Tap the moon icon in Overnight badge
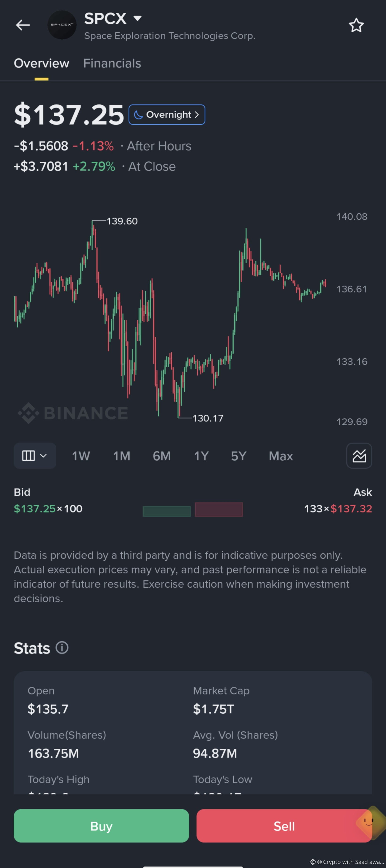Image resolution: width=386 pixels, height=868 pixels. [138, 115]
